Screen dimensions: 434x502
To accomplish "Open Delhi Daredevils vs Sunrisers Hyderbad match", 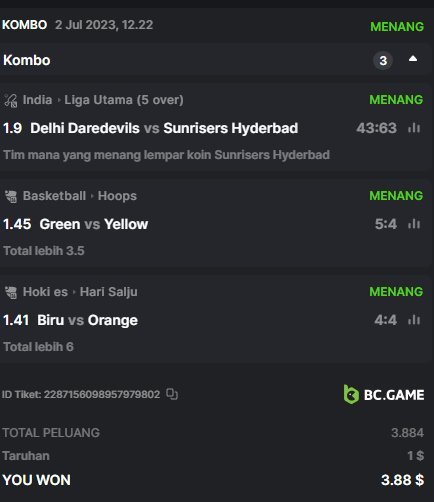I will coord(164,128).
